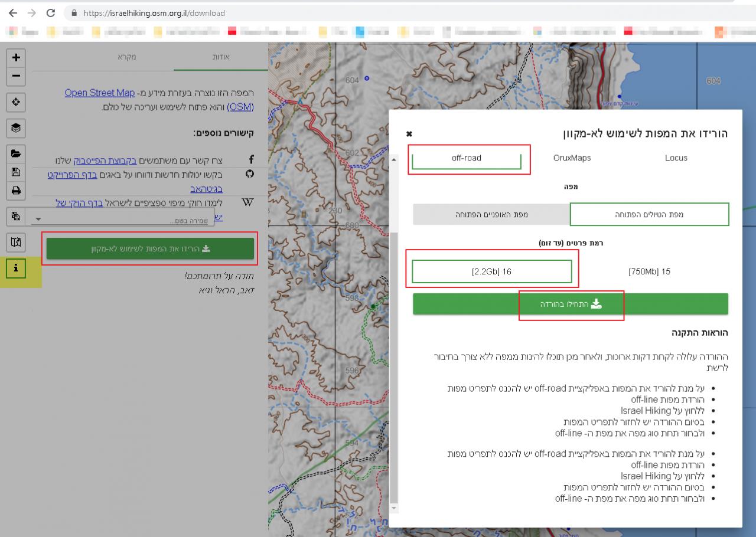Select the off-road app option
The width and height of the screenshot is (756, 537).
click(467, 158)
